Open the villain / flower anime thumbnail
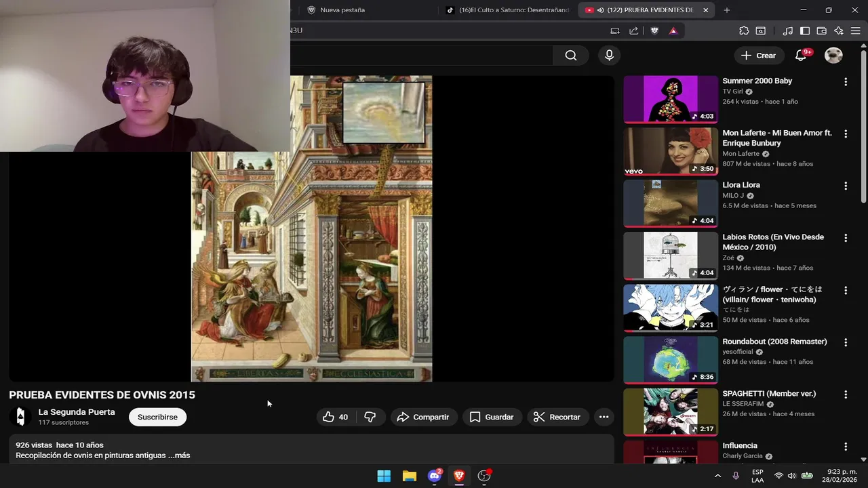 (671, 308)
